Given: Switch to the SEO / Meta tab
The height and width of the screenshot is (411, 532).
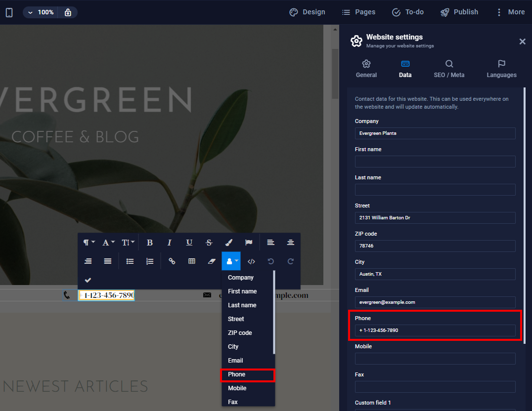Looking at the screenshot, I should (449, 69).
